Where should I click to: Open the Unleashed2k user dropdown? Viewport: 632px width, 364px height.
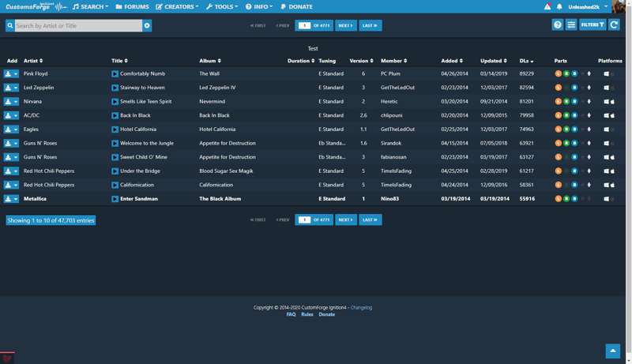pos(592,6)
